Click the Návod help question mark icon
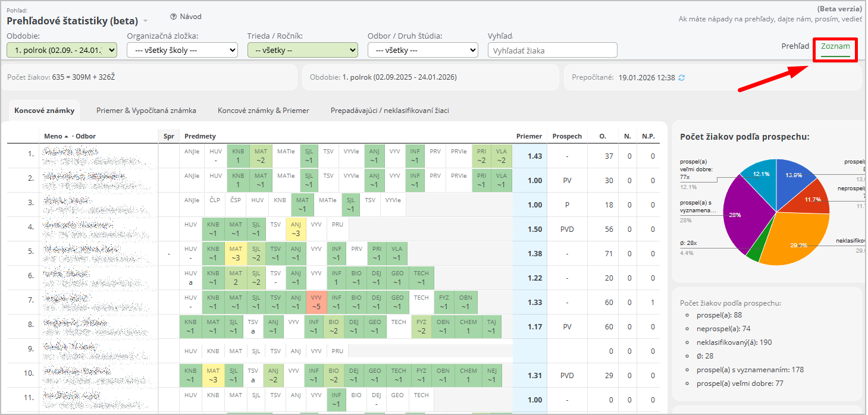 pos(174,17)
